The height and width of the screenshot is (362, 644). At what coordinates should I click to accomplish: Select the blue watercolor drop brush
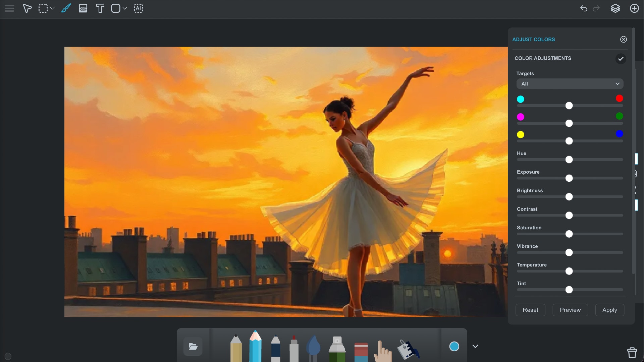314,349
